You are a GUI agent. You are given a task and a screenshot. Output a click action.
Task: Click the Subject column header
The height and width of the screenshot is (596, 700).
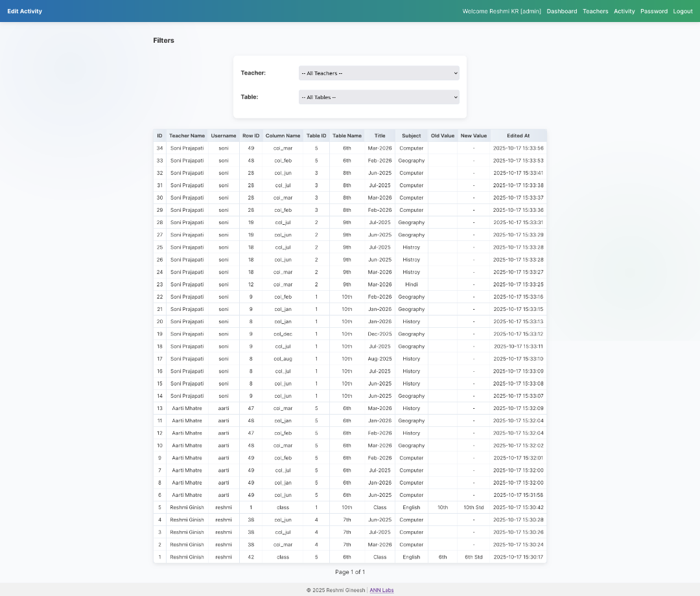pyautogui.click(x=411, y=136)
